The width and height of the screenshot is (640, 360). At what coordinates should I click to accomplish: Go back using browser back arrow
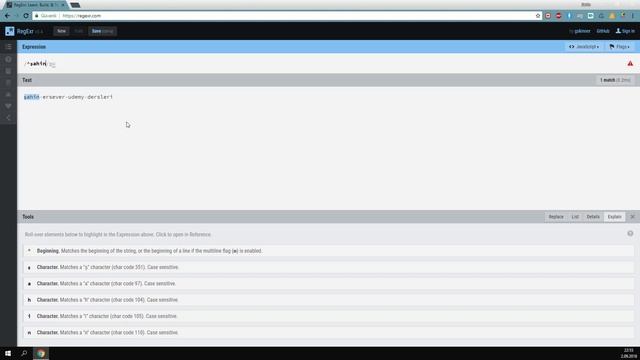pyautogui.click(x=7, y=16)
